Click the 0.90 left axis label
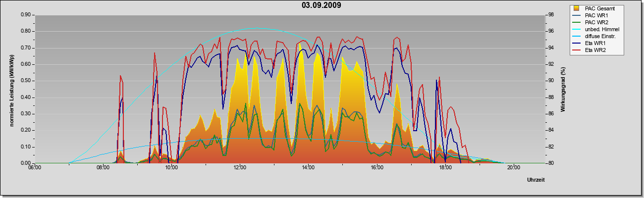This screenshot has width=644, height=198. 26,14
